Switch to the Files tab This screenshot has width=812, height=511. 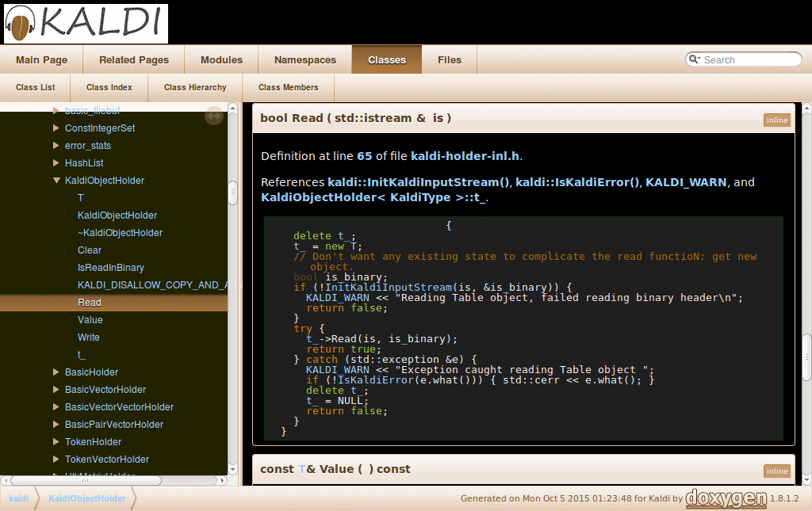click(450, 59)
